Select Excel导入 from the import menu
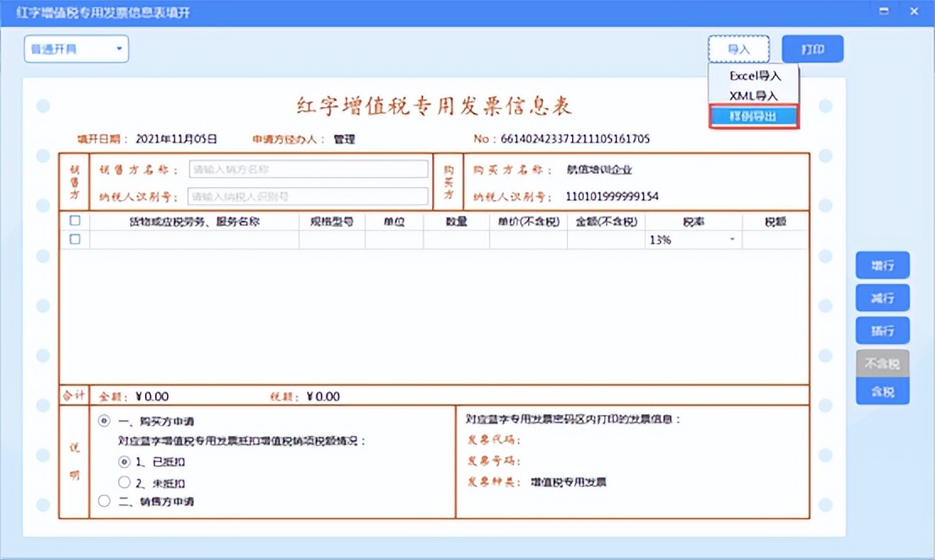 coord(754,76)
